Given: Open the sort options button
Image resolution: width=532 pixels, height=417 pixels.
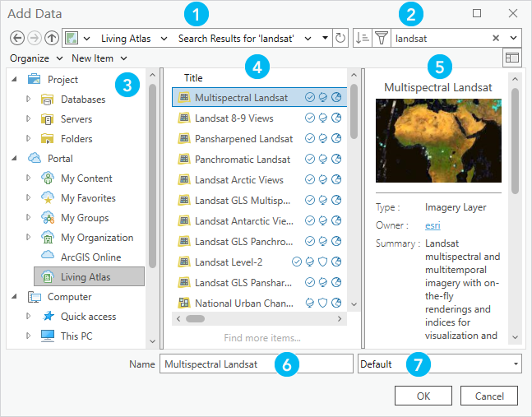Looking at the screenshot, I should (363, 39).
